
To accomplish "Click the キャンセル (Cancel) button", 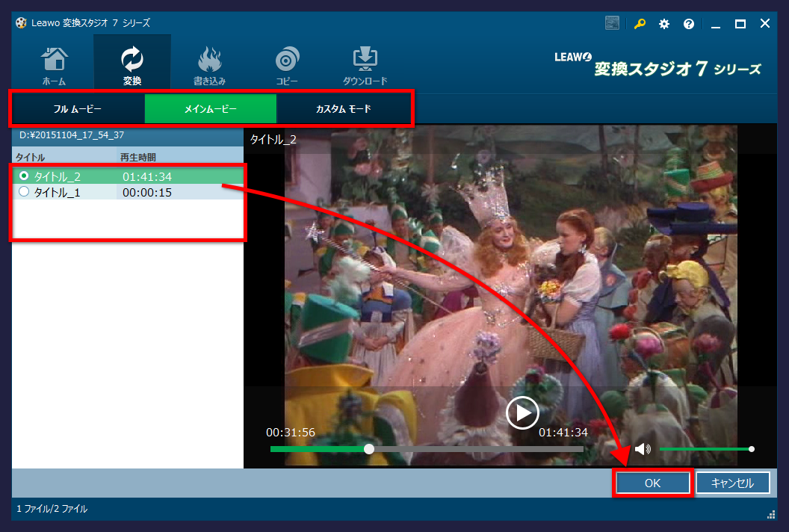I will click(x=733, y=483).
